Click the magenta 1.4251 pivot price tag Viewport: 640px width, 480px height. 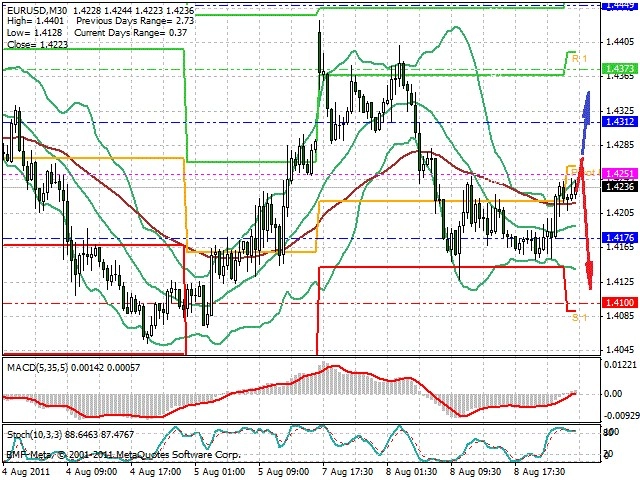click(620, 174)
